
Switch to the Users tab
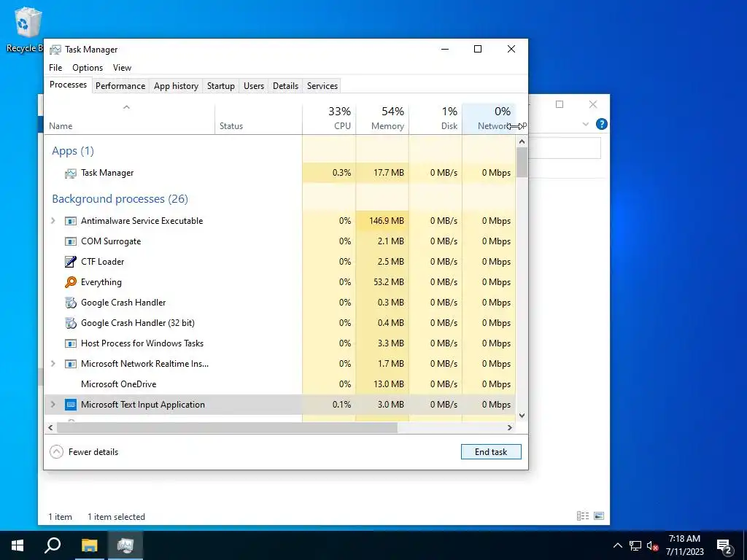[253, 86]
